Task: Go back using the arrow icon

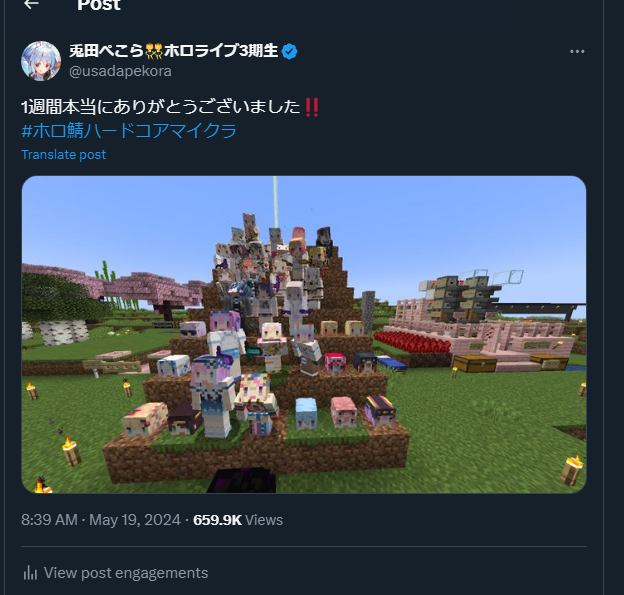Action: click(31, 4)
